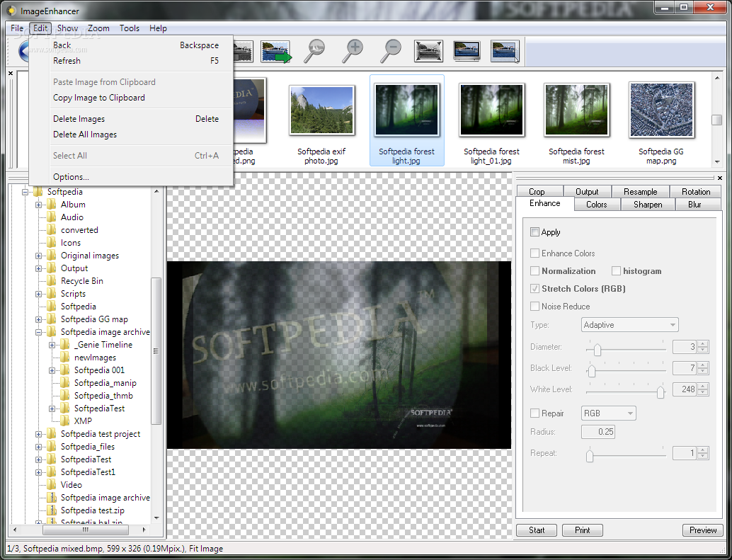Click the magnifier with picture zoom icon

pyautogui.click(x=314, y=52)
